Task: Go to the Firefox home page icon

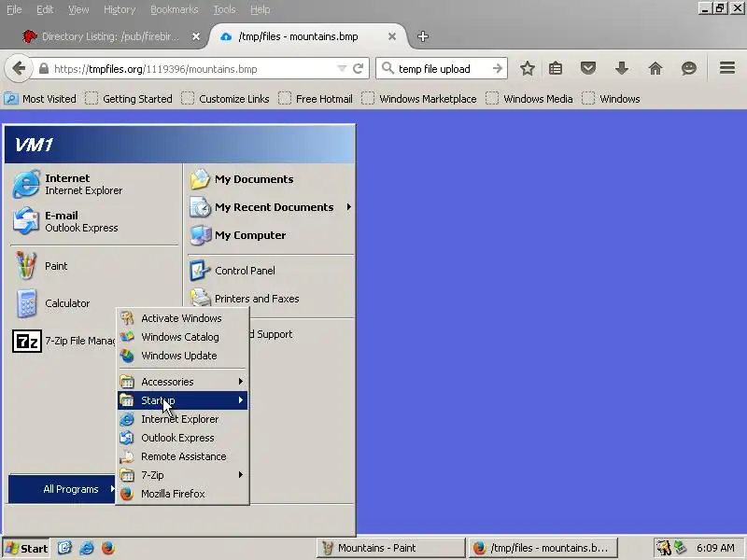Action: (655, 68)
